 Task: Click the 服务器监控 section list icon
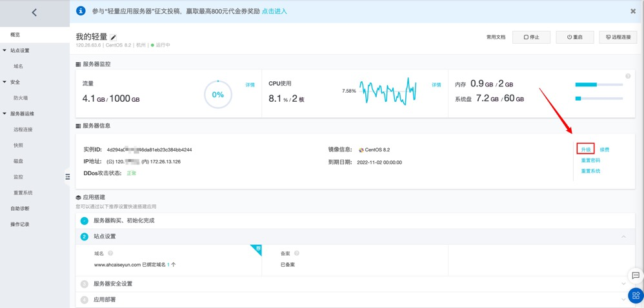coord(79,64)
